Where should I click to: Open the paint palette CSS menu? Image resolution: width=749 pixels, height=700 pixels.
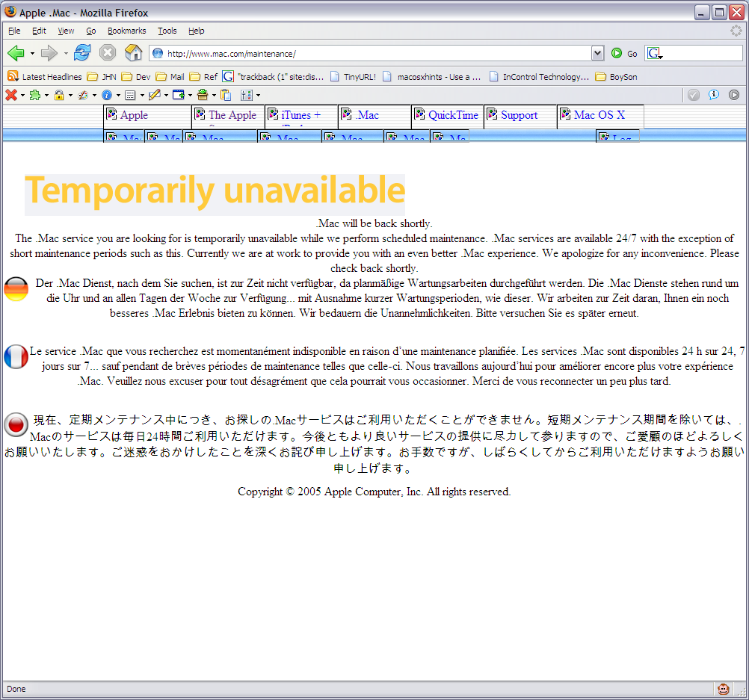click(83, 95)
